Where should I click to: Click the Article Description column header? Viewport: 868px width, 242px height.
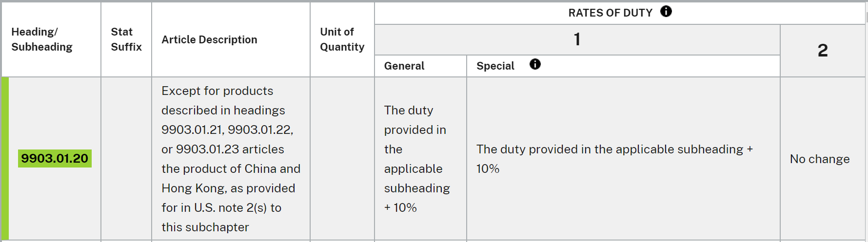coord(209,40)
